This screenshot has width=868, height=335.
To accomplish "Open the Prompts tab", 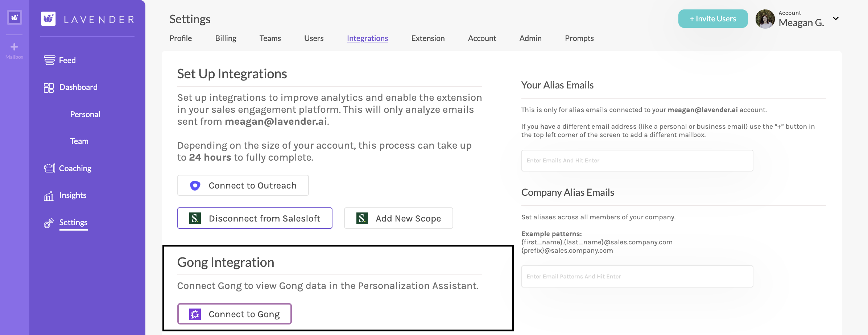I will [x=579, y=38].
